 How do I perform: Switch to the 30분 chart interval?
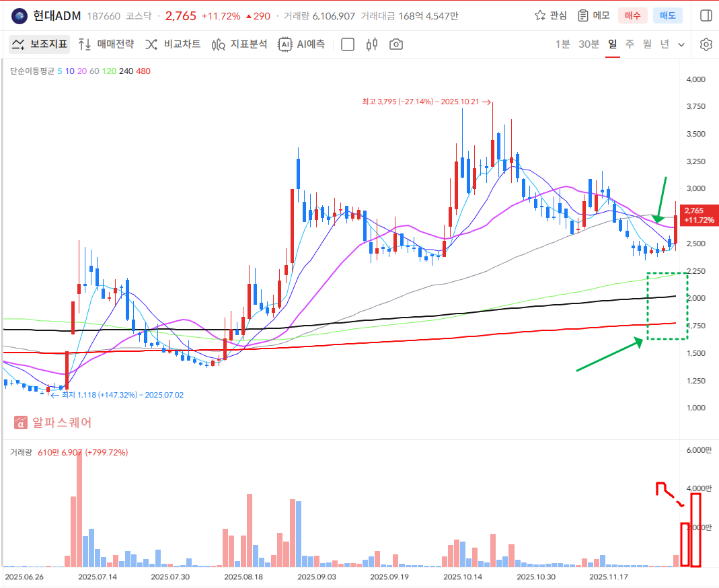coord(589,44)
